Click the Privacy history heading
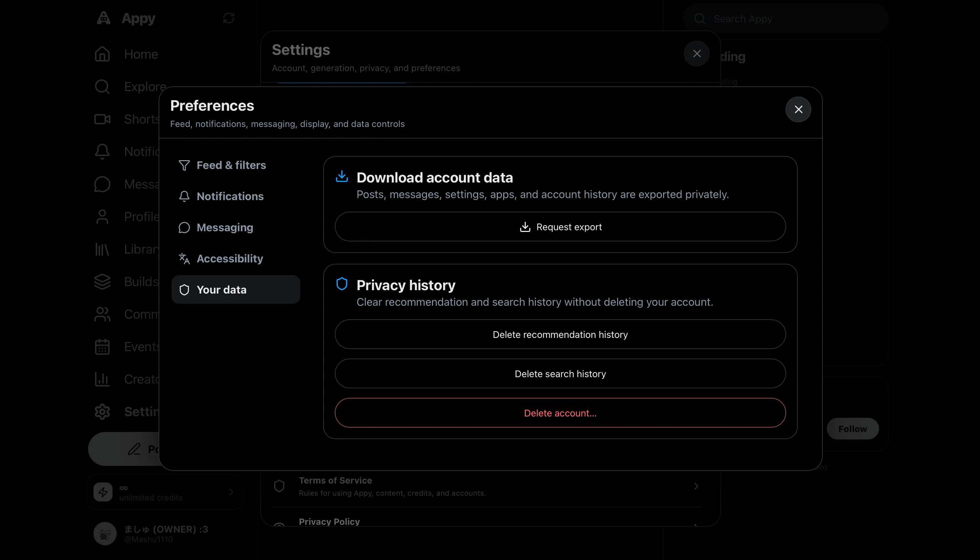This screenshot has height=560, width=980. [406, 285]
